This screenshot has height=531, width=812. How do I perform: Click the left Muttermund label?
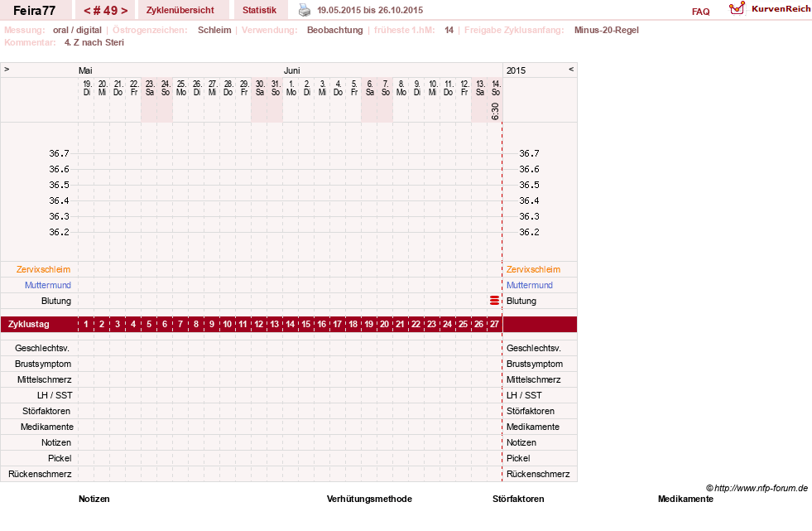48,285
